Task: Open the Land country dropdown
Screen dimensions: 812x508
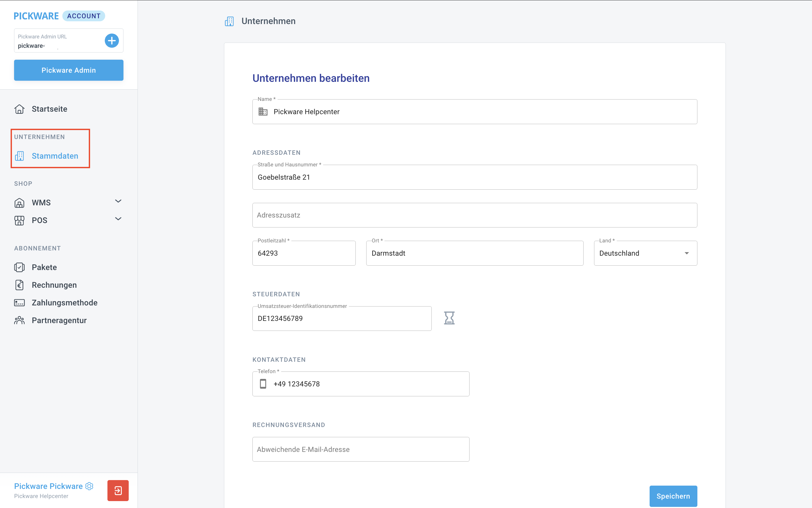Action: (645, 253)
